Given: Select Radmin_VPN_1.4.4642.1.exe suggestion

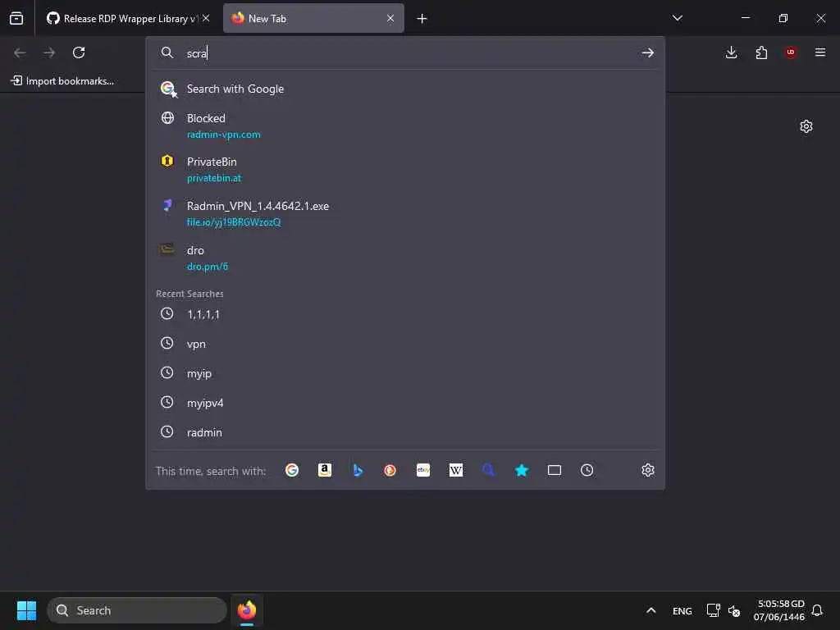Looking at the screenshot, I should [x=405, y=214].
